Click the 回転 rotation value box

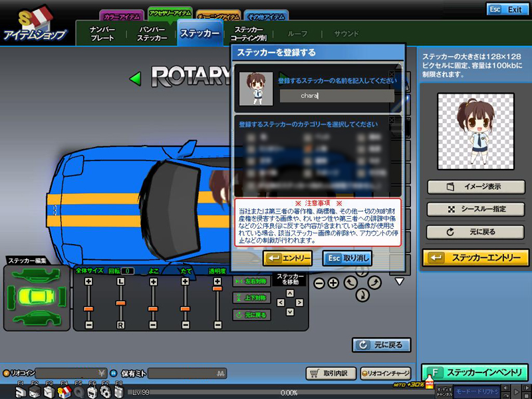pyautogui.click(x=128, y=271)
